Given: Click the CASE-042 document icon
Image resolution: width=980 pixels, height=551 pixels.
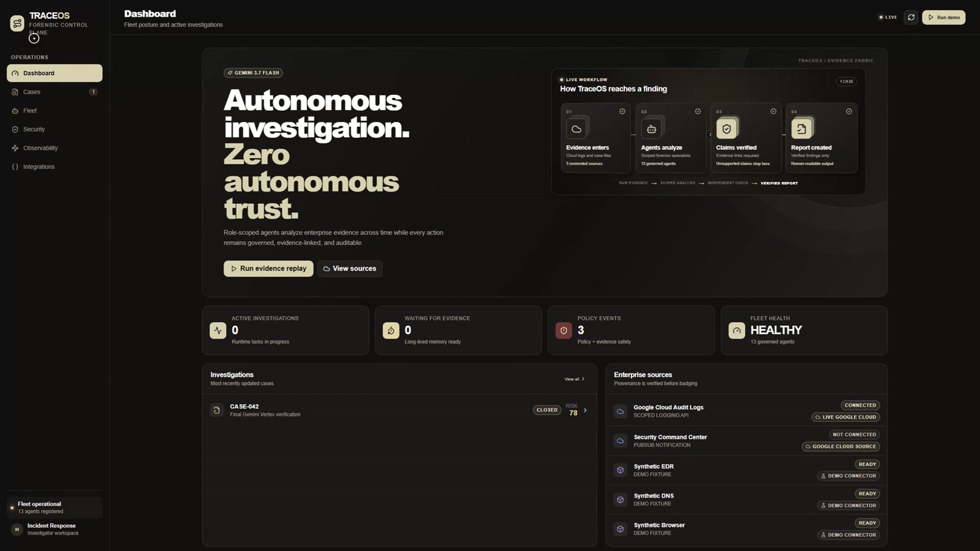Looking at the screenshot, I should pyautogui.click(x=216, y=410).
